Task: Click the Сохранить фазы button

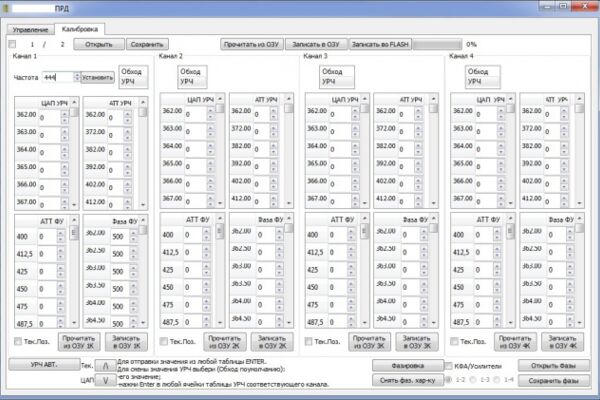Action: pyautogui.click(x=553, y=380)
